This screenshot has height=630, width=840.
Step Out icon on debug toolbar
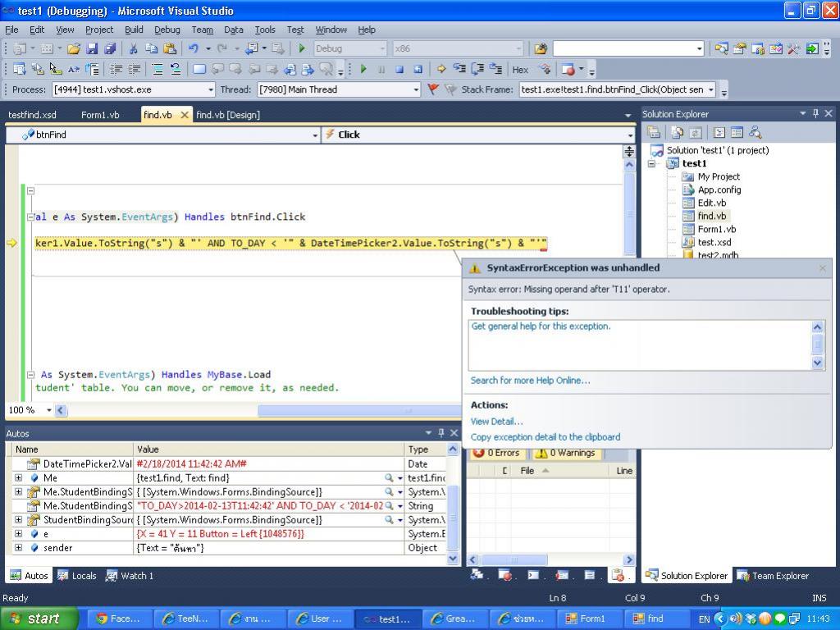(x=496, y=69)
